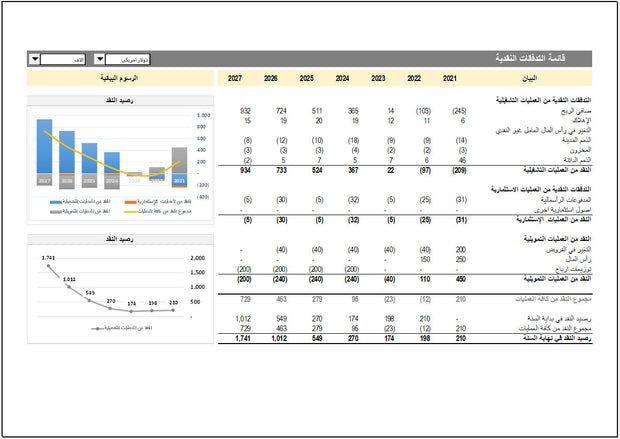Select financing total 450 for 2021

point(461,279)
